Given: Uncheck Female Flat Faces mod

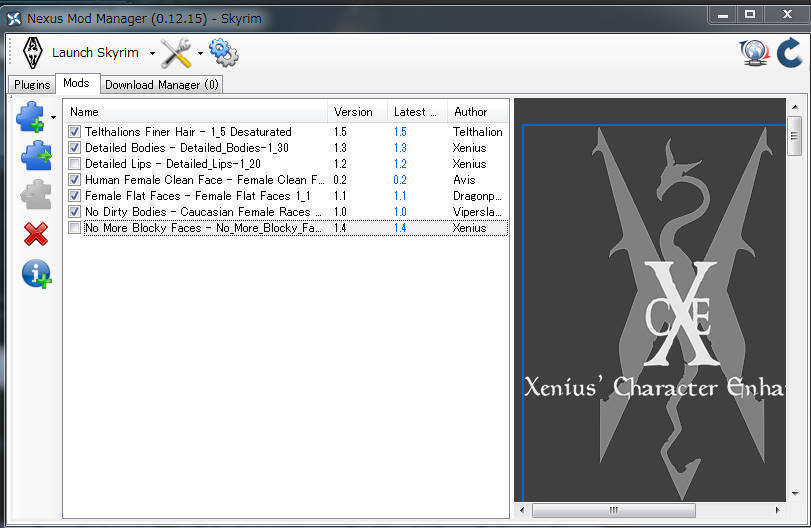Looking at the screenshot, I should click(74, 196).
